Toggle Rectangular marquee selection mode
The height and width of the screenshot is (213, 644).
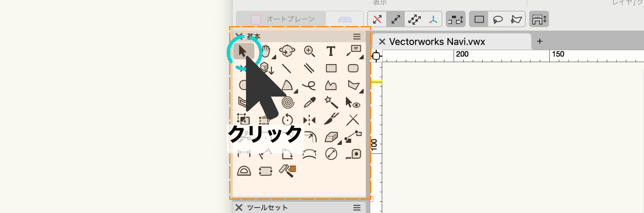tap(479, 19)
